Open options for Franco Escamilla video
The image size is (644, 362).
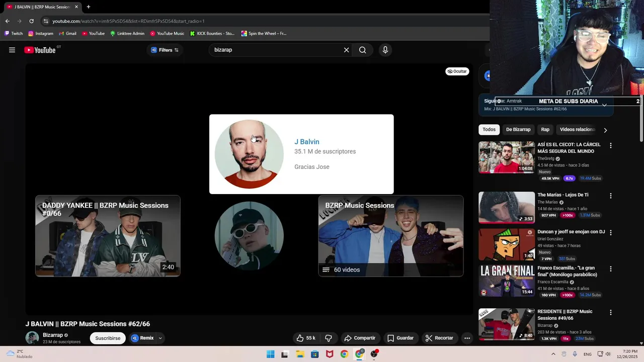611,269
